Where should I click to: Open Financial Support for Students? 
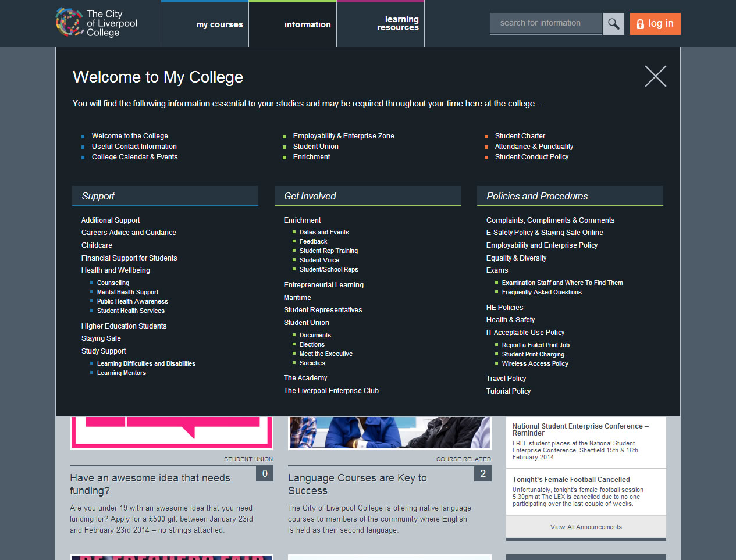129,258
